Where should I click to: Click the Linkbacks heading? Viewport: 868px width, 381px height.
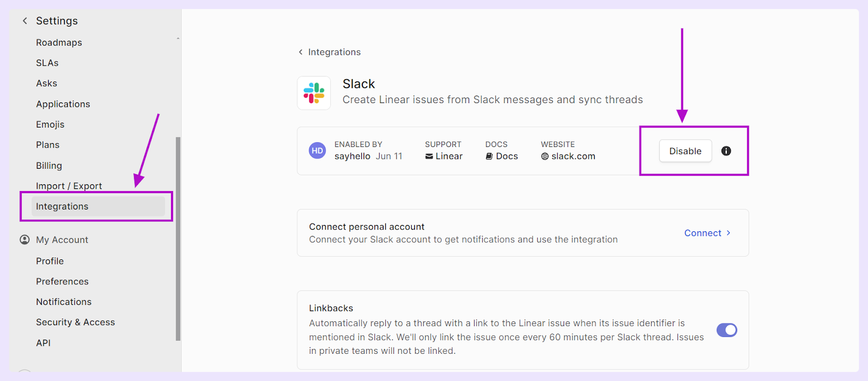point(331,308)
